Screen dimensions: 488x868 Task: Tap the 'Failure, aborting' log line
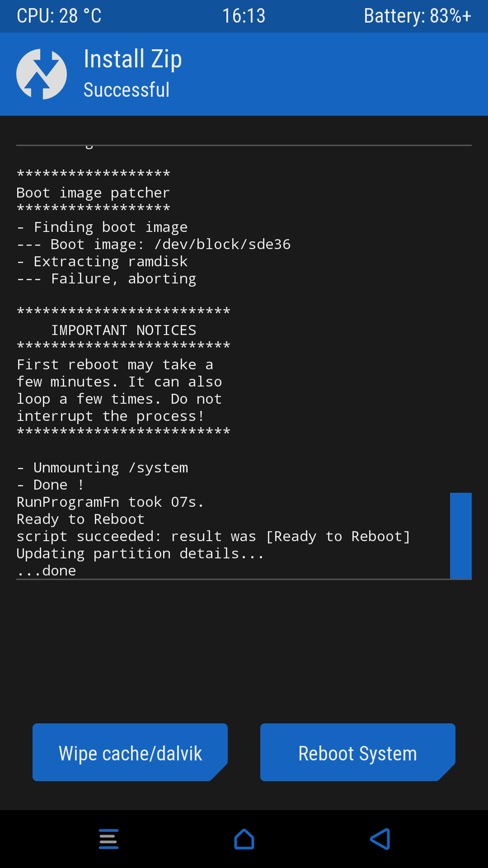107,279
